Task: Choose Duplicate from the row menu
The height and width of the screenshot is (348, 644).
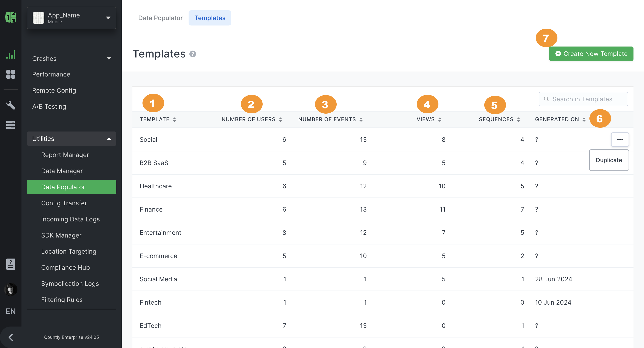Action: pos(609,160)
